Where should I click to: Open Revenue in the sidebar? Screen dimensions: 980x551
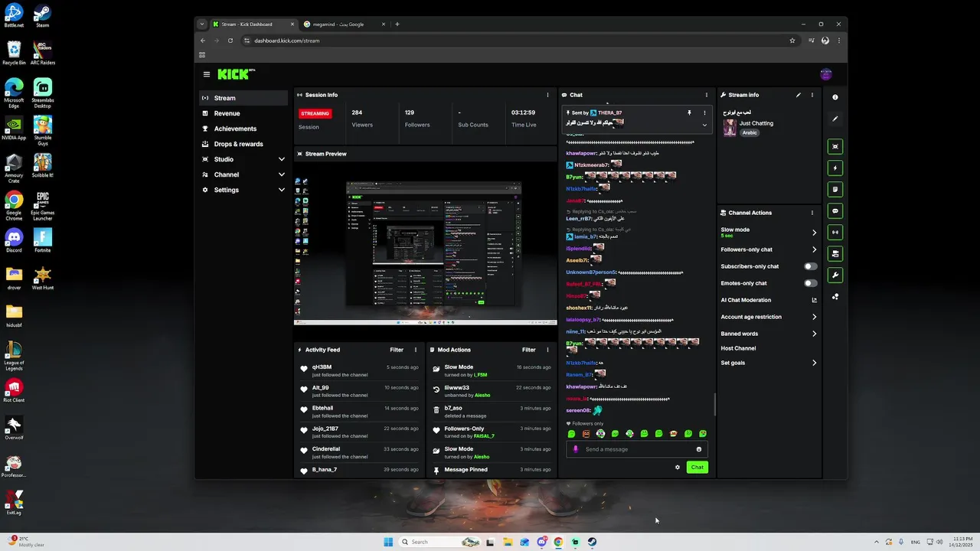pyautogui.click(x=243, y=113)
